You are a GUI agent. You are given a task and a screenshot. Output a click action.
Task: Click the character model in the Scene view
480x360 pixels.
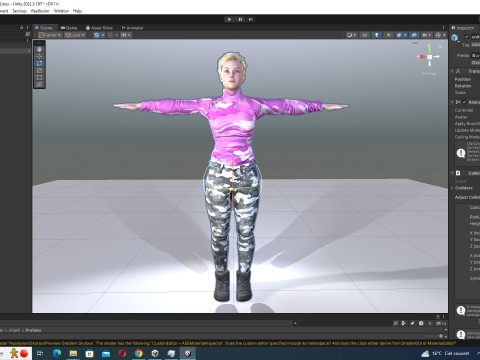coord(232,177)
